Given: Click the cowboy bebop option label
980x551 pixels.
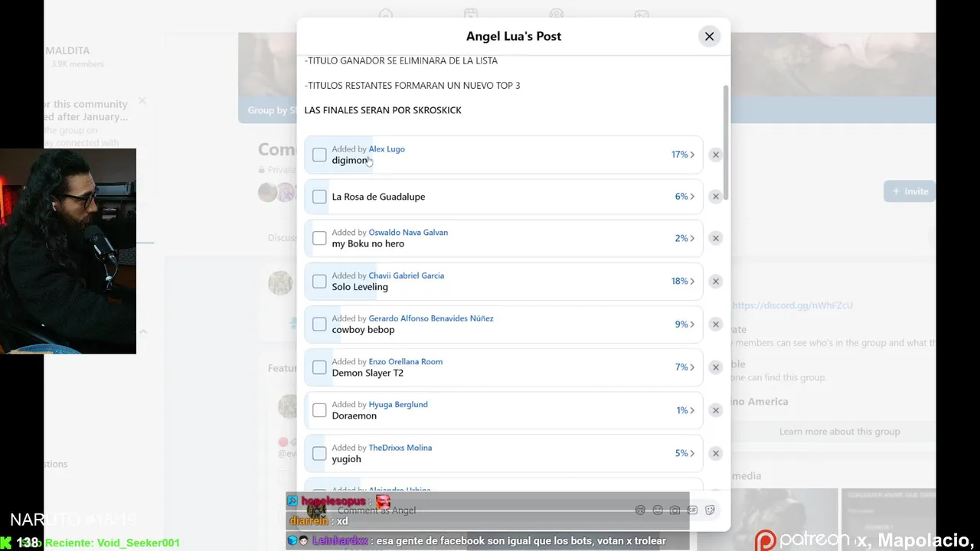Looking at the screenshot, I should point(363,330).
